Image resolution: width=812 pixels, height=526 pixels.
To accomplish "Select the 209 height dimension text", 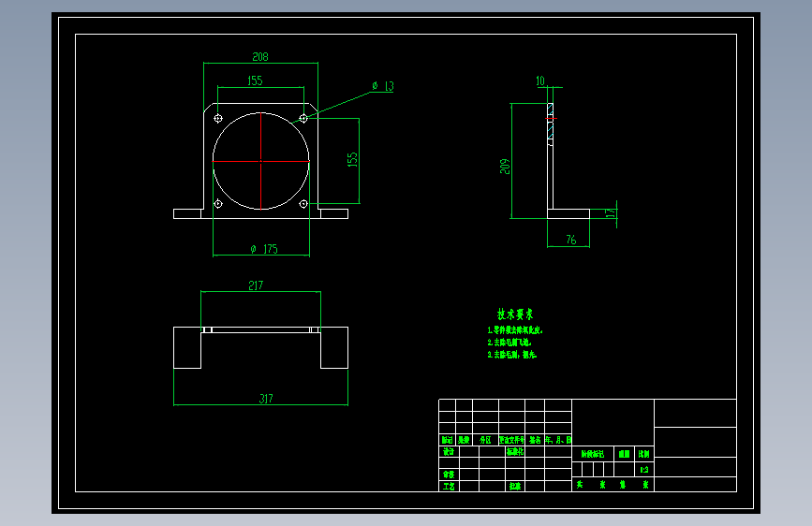I will [505, 167].
